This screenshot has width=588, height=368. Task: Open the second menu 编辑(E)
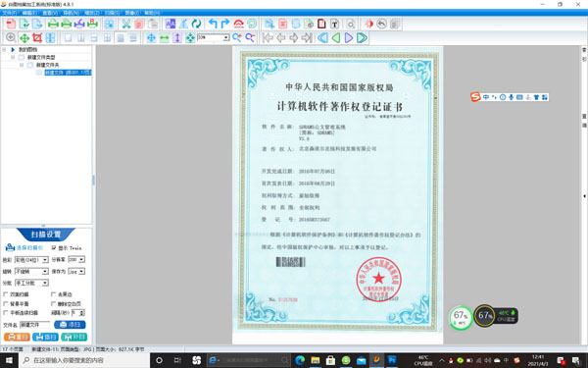tap(29, 13)
